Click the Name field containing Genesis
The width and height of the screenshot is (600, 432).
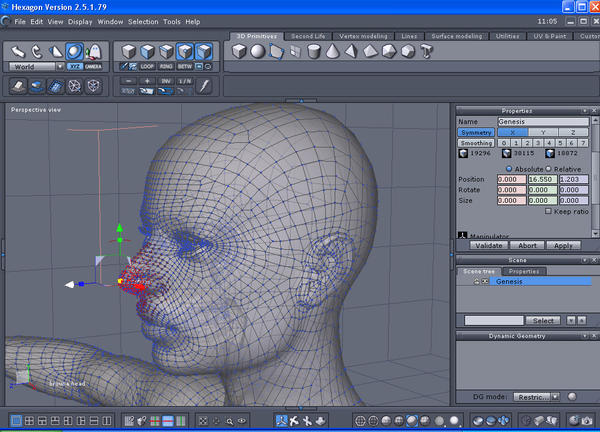point(542,121)
